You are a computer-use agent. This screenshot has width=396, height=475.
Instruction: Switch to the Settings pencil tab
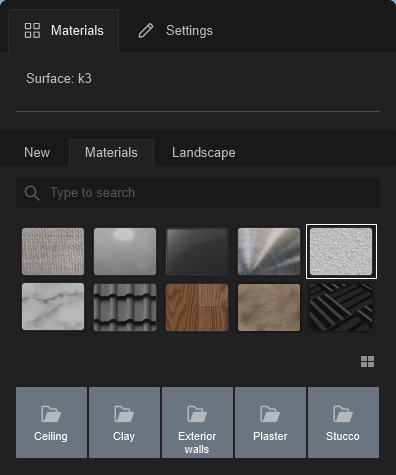176,31
